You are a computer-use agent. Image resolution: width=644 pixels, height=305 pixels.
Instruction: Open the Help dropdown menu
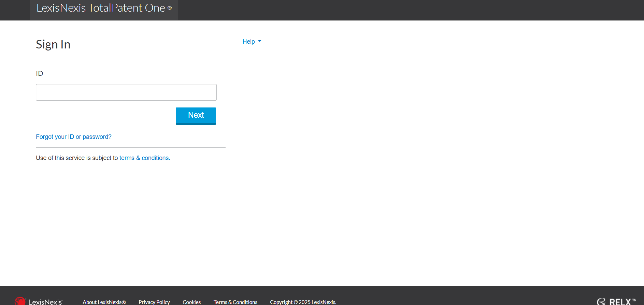coord(252,42)
